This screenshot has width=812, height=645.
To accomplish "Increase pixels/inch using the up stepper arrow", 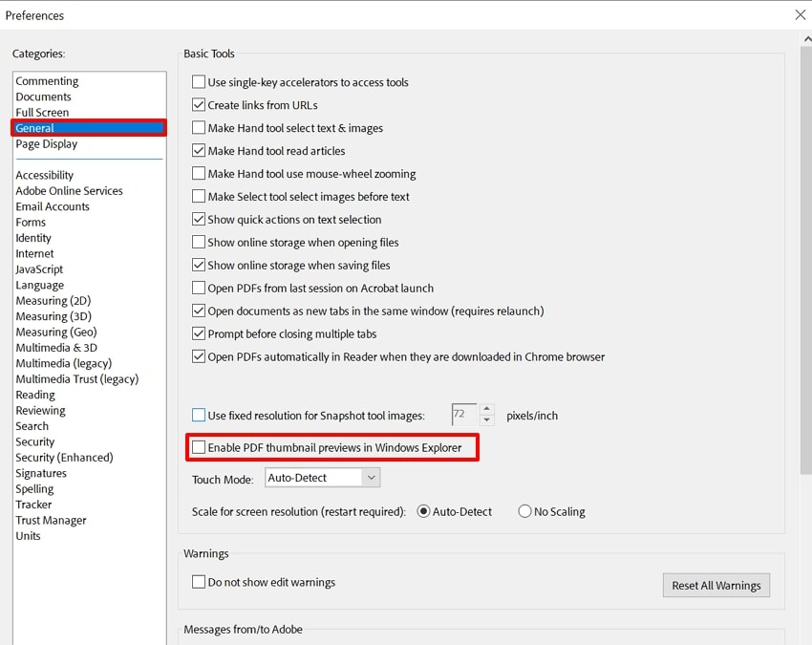I will click(486, 407).
